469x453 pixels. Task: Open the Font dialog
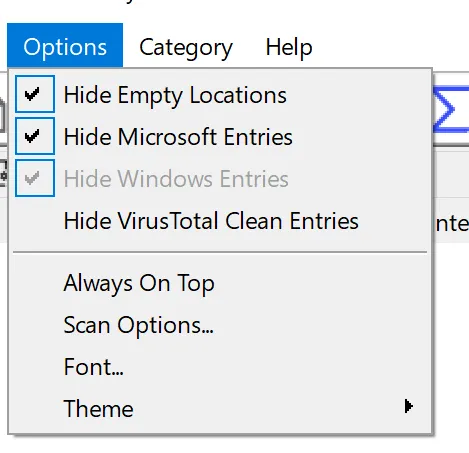tap(220, 367)
